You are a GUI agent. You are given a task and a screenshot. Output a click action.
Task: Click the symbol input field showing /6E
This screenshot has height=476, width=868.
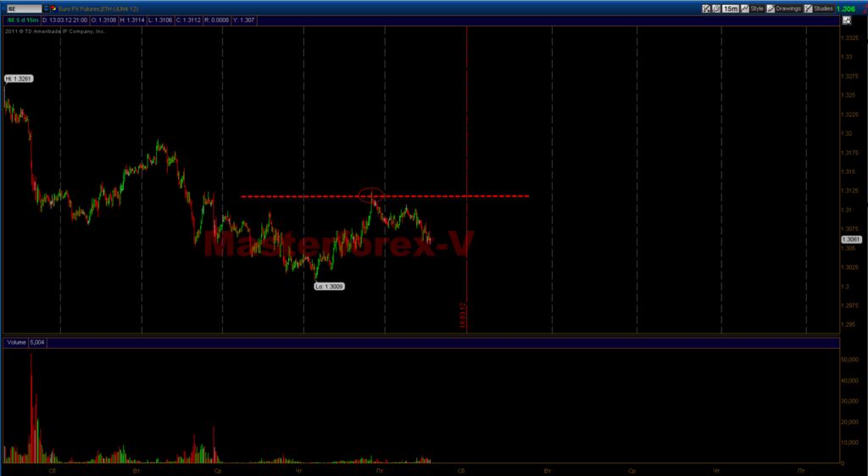click(x=24, y=8)
